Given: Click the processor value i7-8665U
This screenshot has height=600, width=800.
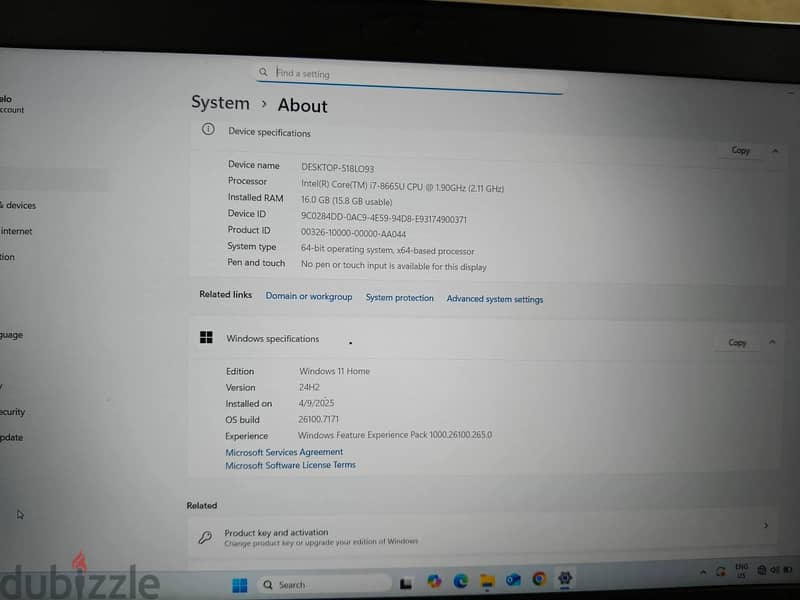Looking at the screenshot, I should tap(403, 186).
